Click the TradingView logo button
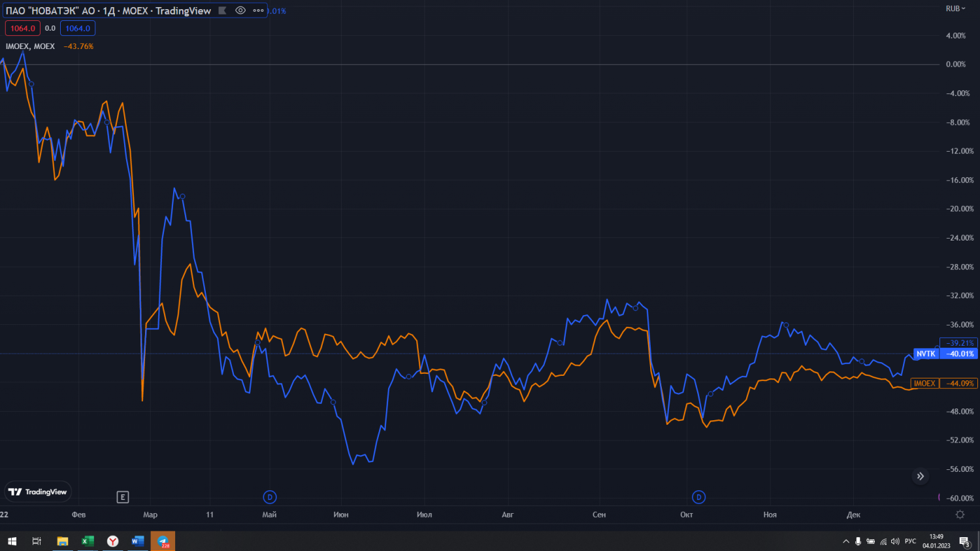Viewport: 980px width, 551px height. tap(38, 492)
